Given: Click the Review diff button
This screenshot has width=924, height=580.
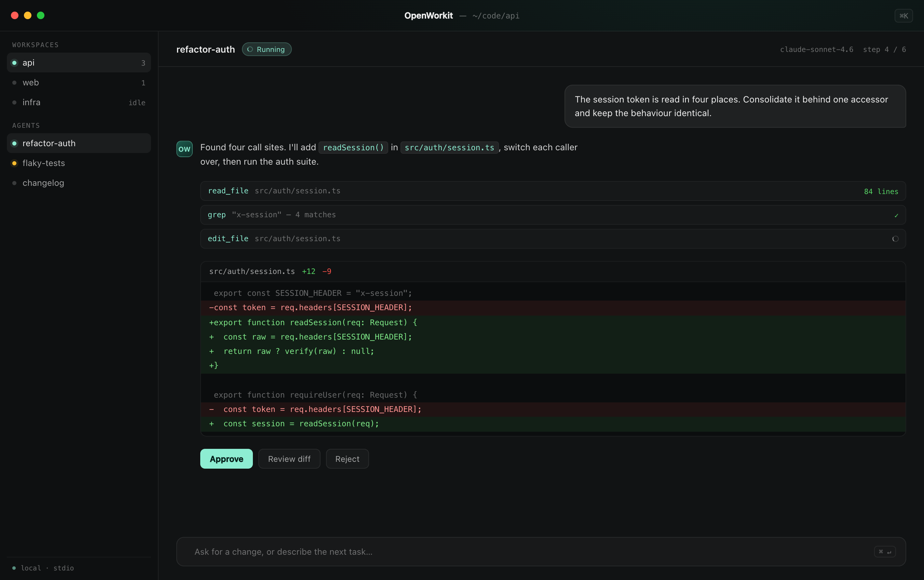Looking at the screenshot, I should (x=289, y=459).
